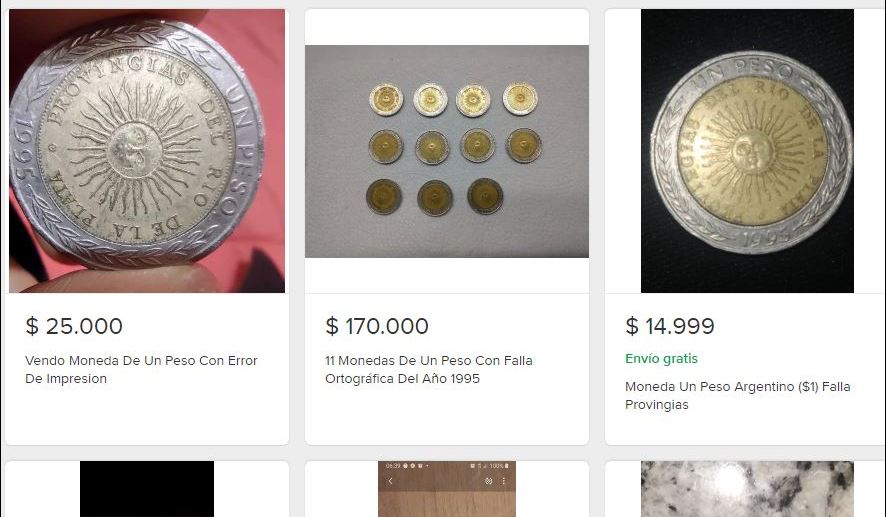Click the $ 25.000 price
Image resolution: width=886 pixels, height=517 pixels.
(74, 326)
